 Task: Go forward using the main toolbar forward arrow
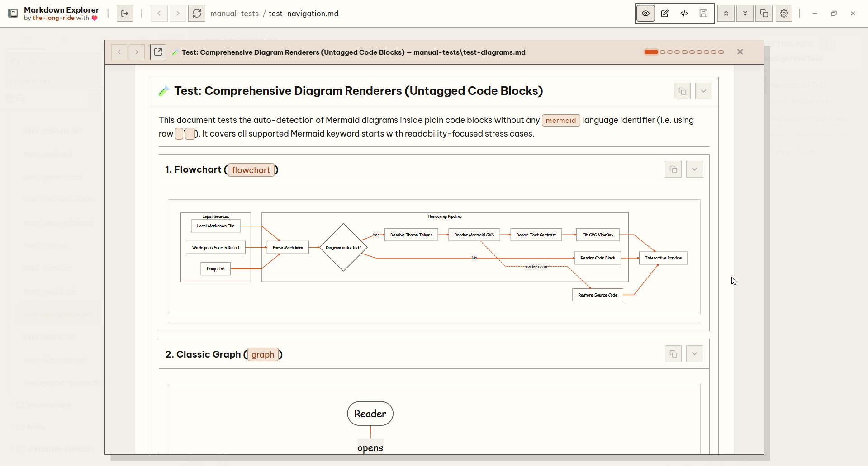pyautogui.click(x=178, y=14)
